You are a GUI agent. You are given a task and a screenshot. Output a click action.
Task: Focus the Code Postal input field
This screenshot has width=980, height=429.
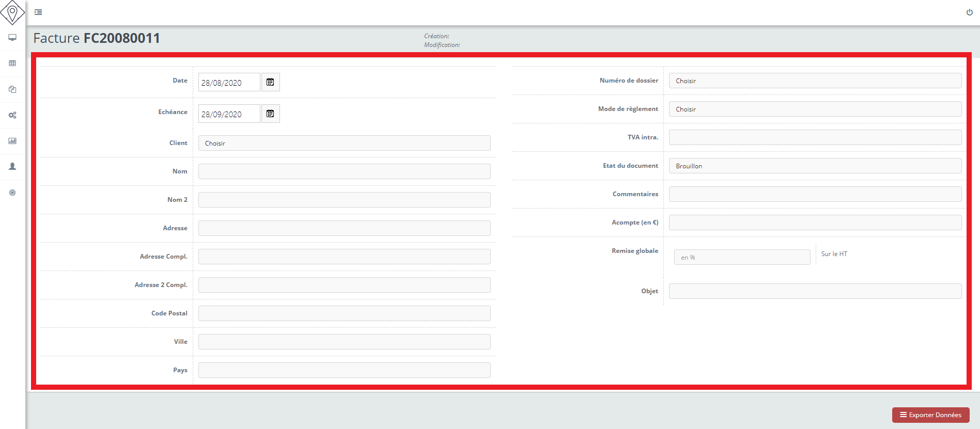pos(344,313)
